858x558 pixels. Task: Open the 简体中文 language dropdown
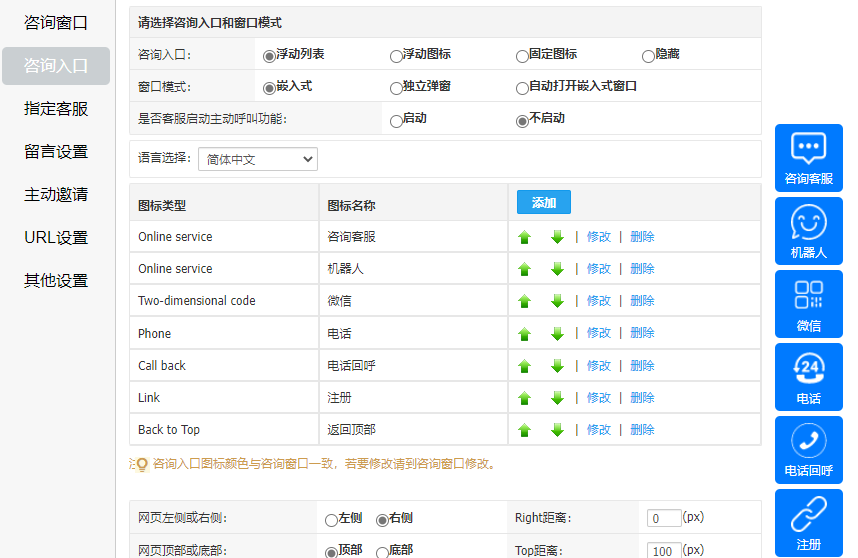tap(257, 159)
